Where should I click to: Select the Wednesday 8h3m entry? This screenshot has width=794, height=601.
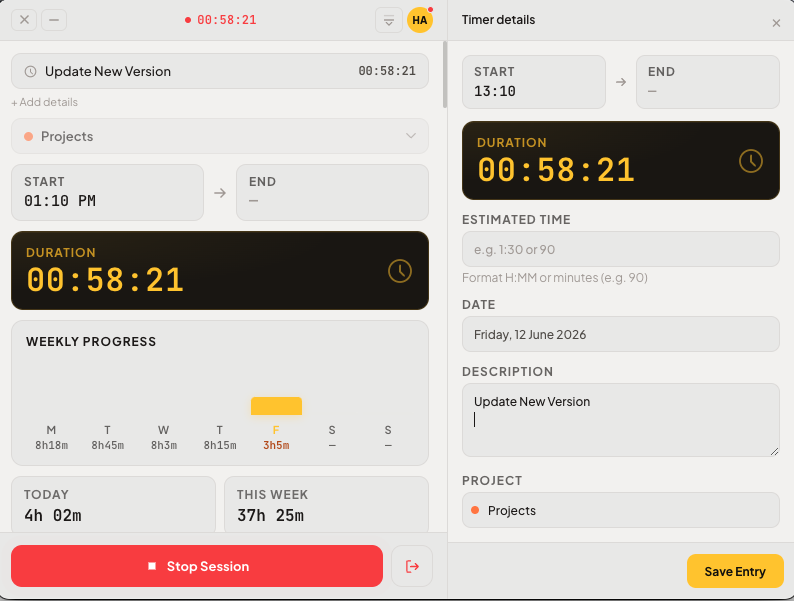pyautogui.click(x=164, y=437)
